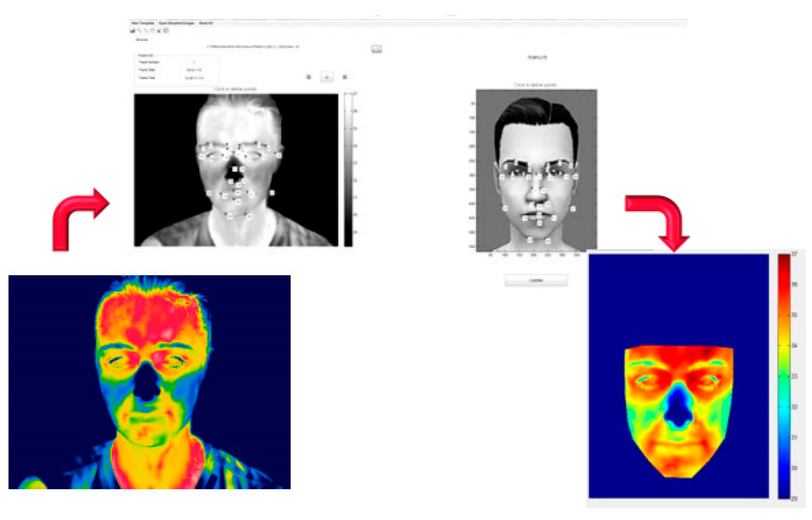812x520 pixels.
Task: Open the Open Morphed Images menu
Action: (x=176, y=23)
